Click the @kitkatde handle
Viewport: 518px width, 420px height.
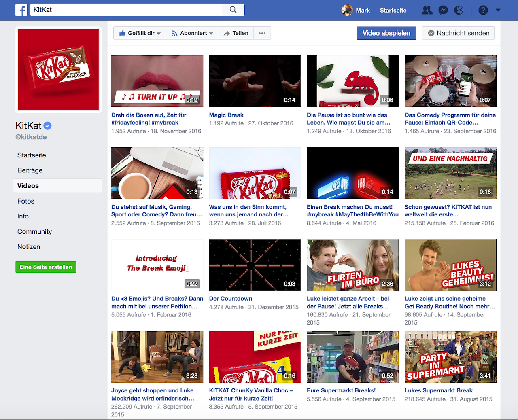point(31,137)
